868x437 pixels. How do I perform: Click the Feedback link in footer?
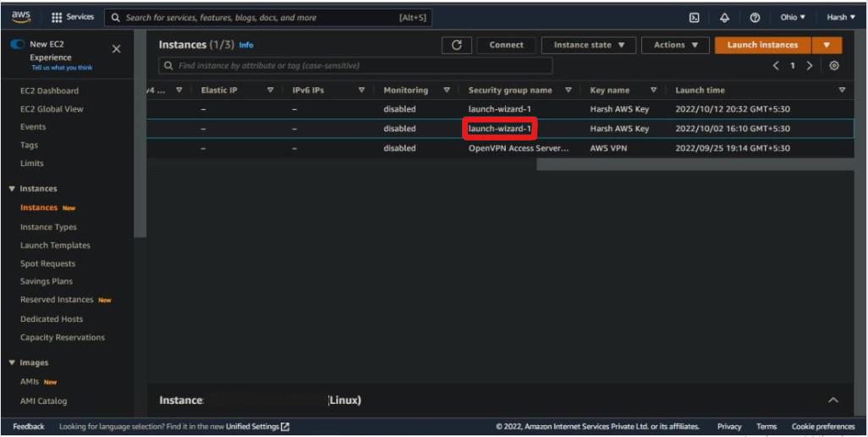pos(29,427)
